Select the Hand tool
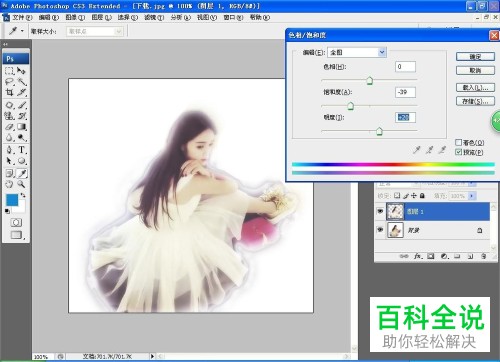Viewport: 500px width, 362px height. click(x=9, y=184)
